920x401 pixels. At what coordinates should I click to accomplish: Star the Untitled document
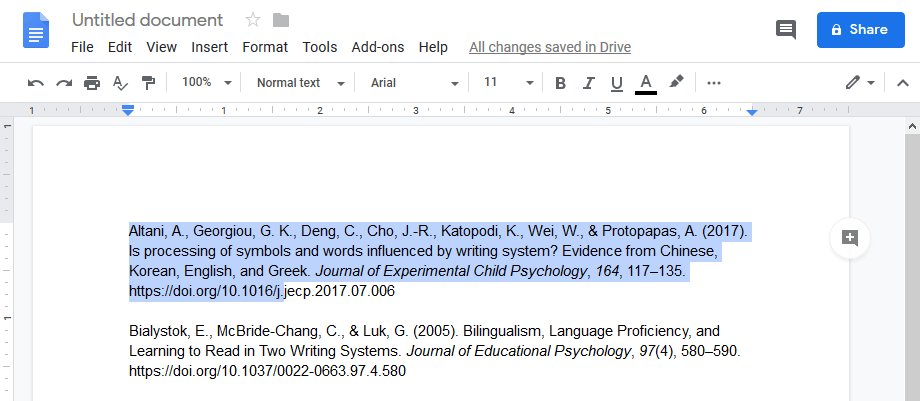click(253, 21)
